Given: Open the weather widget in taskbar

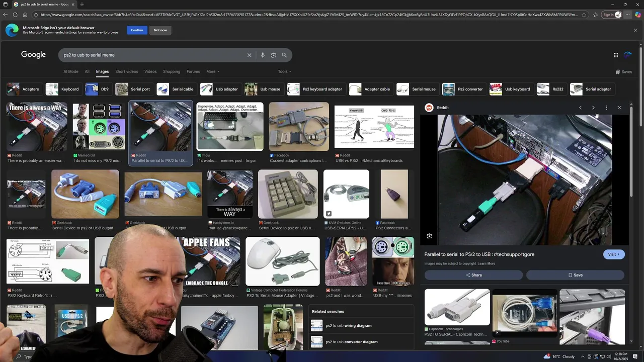Looking at the screenshot, I should pyautogui.click(x=559, y=356).
